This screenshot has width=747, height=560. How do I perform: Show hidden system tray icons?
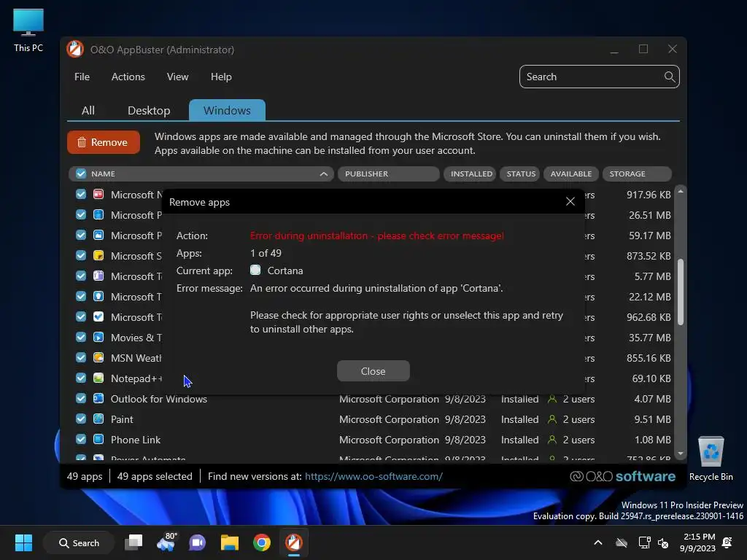[x=598, y=542]
